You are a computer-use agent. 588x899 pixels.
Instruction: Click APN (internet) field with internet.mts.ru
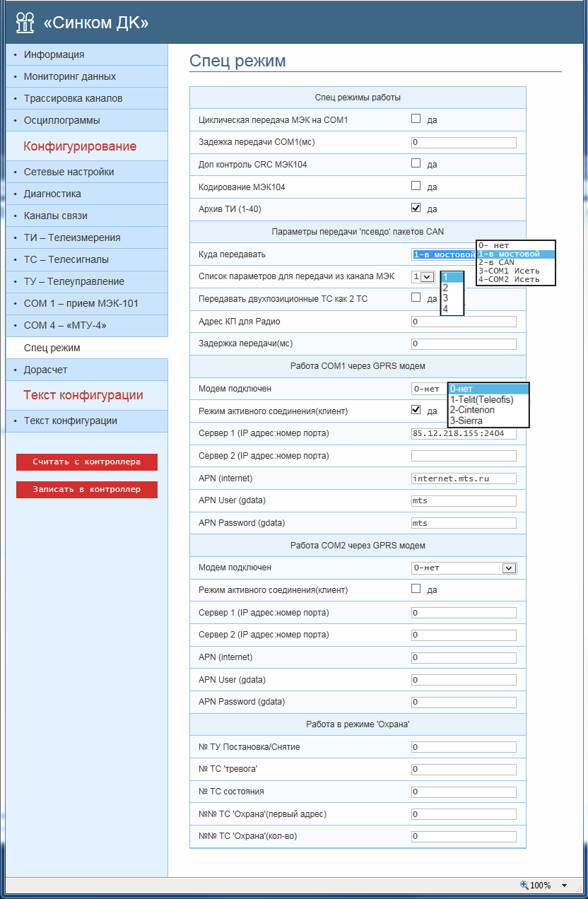(464, 478)
